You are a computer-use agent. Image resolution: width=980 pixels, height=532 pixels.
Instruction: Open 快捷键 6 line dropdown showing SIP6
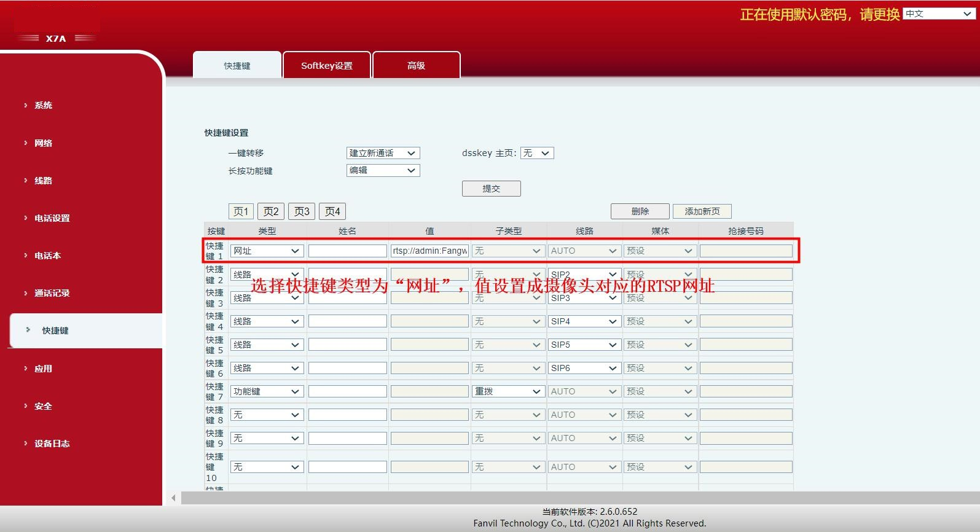[x=584, y=368]
